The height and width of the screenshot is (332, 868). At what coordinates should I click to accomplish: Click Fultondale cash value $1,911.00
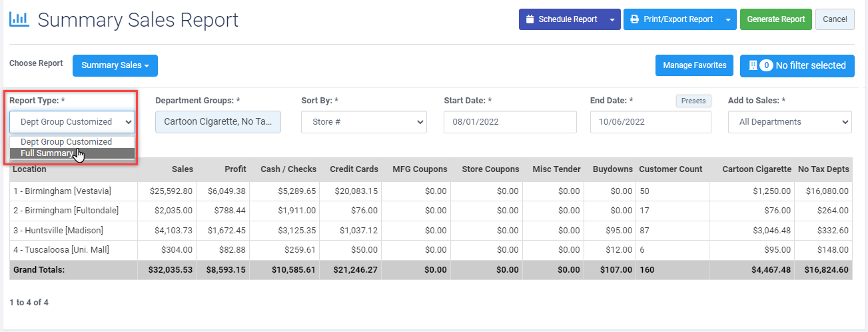click(x=297, y=211)
